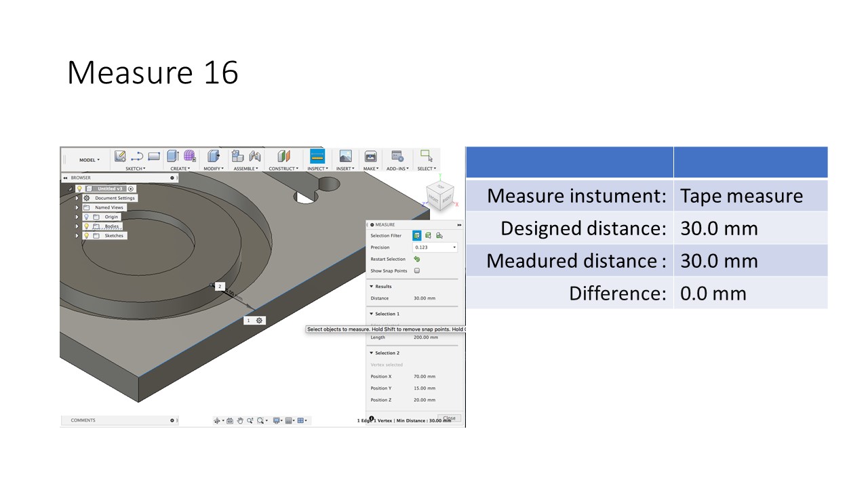The width and height of the screenshot is (868, 488).
Task: Click the Tape measure table cell
Action: coord(751,196)
